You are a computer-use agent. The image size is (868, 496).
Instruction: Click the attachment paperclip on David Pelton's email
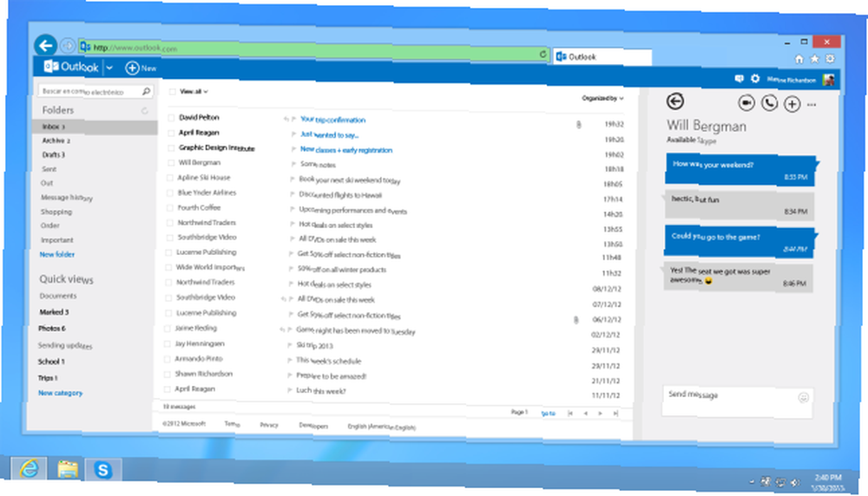click(578, 124)
